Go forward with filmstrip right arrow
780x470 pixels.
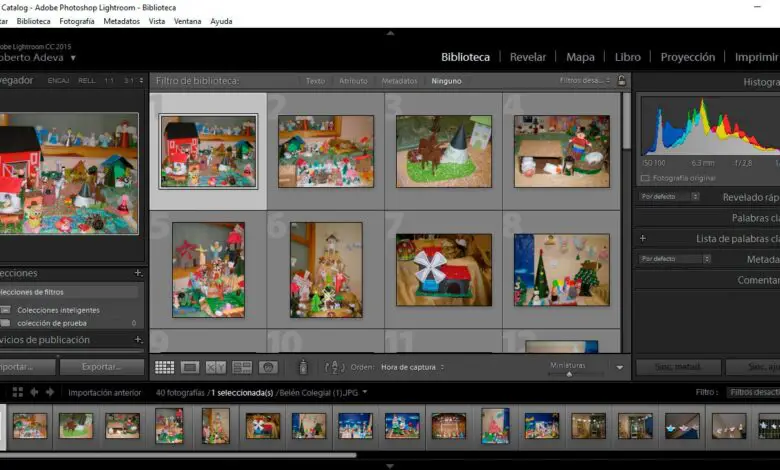(x=50, y=392)
